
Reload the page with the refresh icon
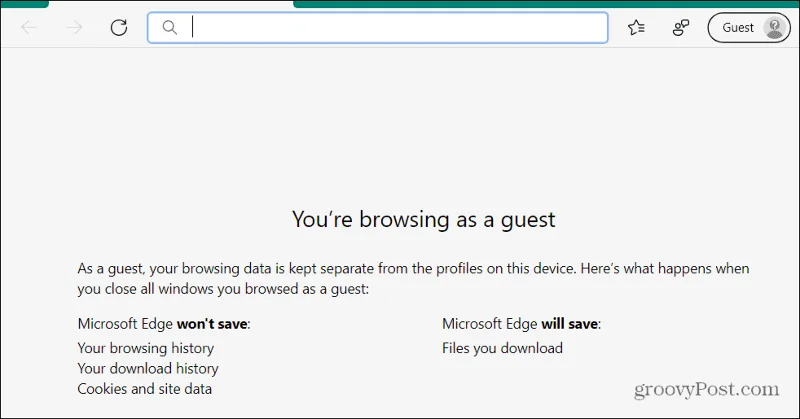(119, 28)
